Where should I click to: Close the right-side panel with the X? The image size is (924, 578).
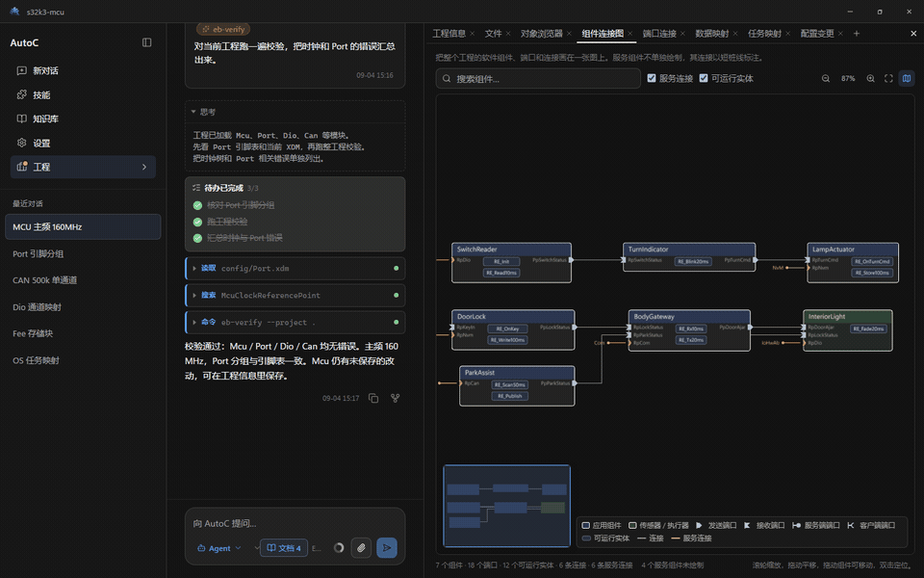coord(913,34)
